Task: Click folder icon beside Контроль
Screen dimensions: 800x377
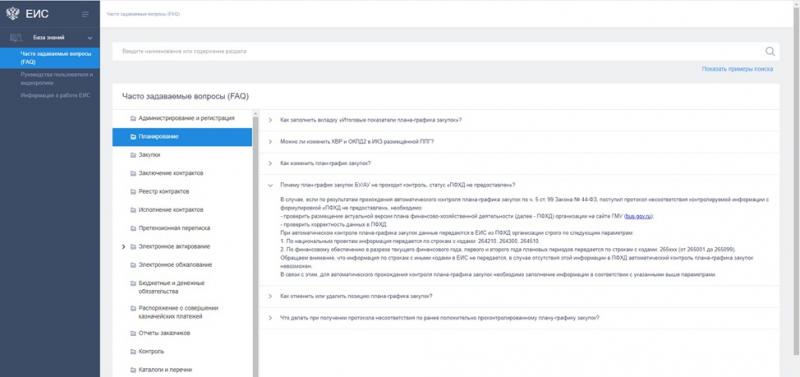Action: 133,352
